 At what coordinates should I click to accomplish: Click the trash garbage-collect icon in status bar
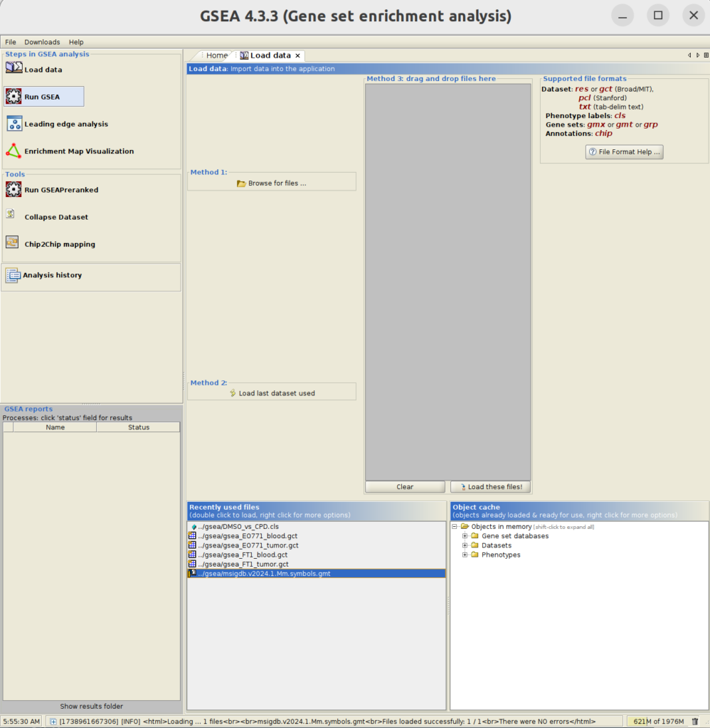click(695, 721)
